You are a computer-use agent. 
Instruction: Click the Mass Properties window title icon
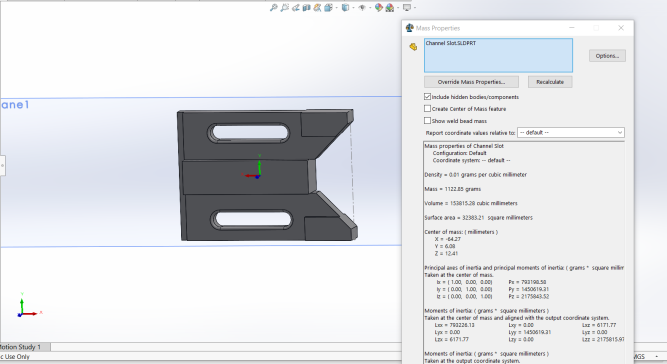(x=410, y=28)
